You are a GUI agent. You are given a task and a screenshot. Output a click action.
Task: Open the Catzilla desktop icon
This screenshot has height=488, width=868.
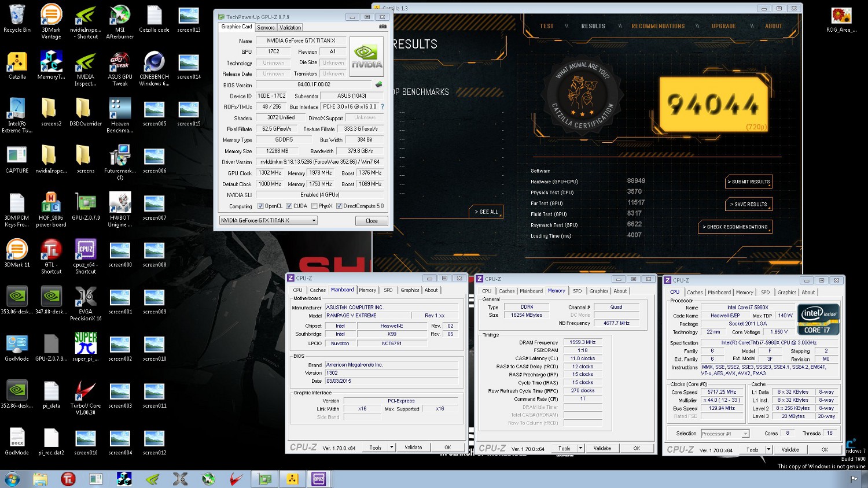(17, 65)
